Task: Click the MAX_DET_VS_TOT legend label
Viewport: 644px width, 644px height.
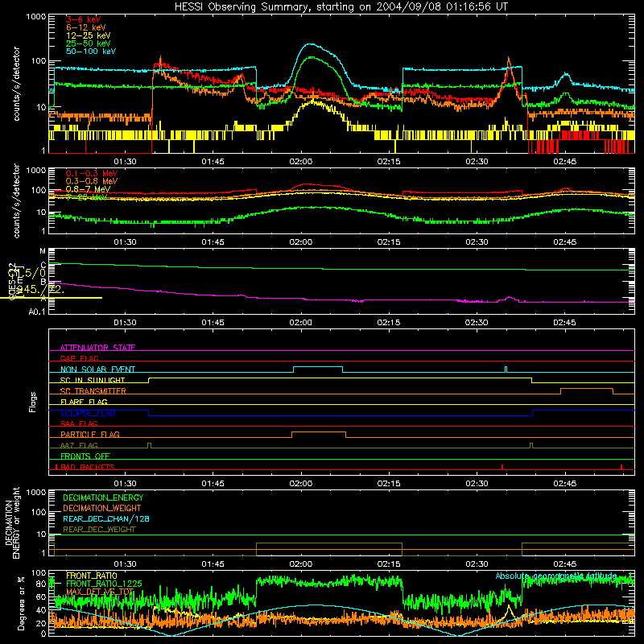Action: [100, 592]
